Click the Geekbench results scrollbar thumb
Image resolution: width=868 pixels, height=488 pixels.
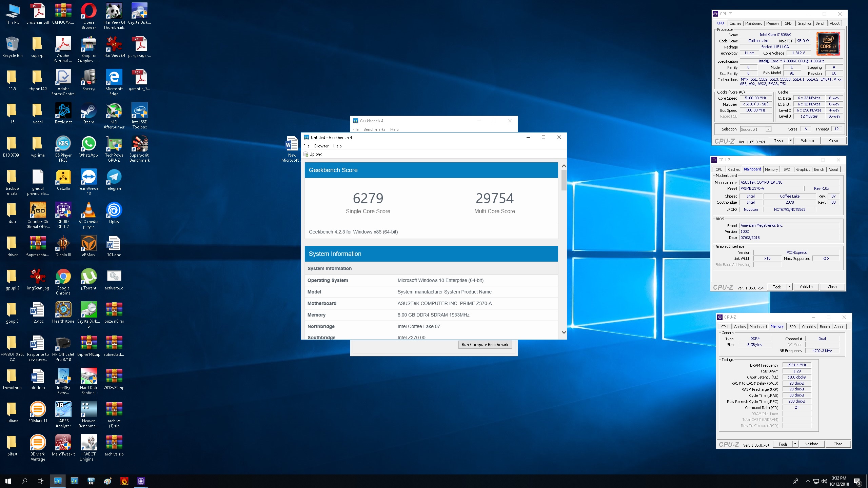point(564,180)
